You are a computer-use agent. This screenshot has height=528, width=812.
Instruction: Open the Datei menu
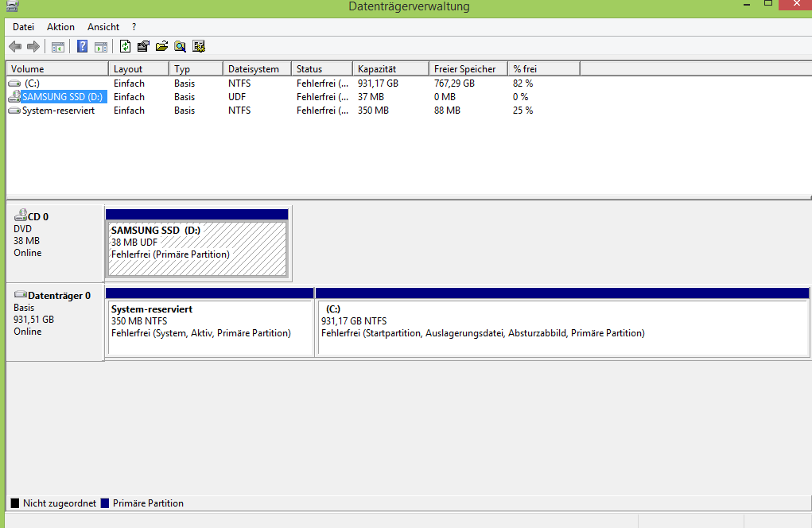23,27
